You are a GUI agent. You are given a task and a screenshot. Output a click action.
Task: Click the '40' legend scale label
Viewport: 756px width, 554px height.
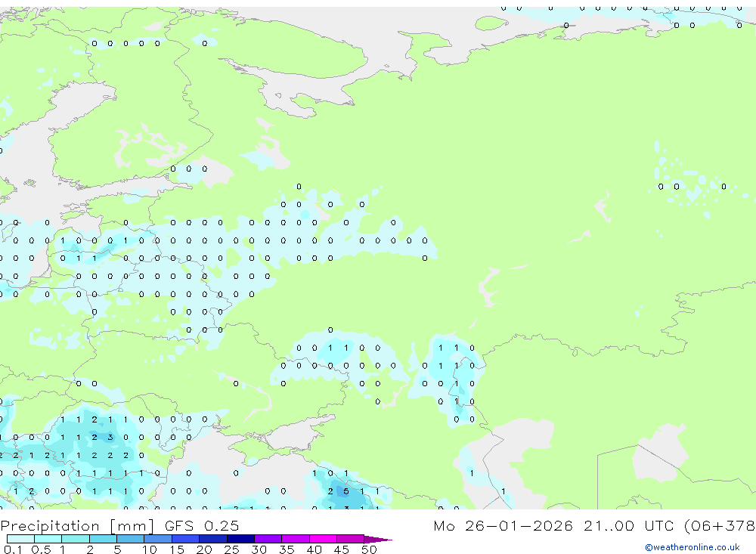point(314,549)
